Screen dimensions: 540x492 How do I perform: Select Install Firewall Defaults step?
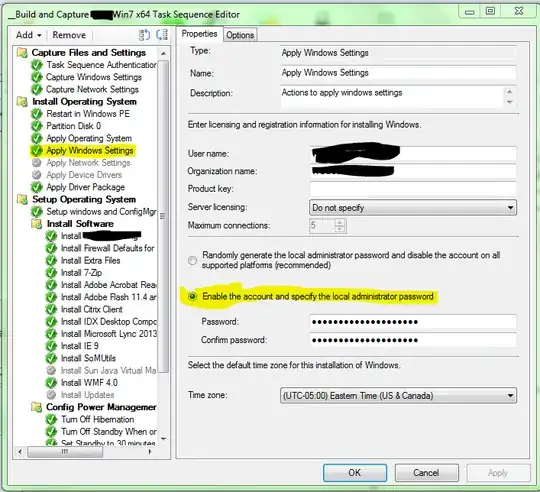click(x=107, y=248)
